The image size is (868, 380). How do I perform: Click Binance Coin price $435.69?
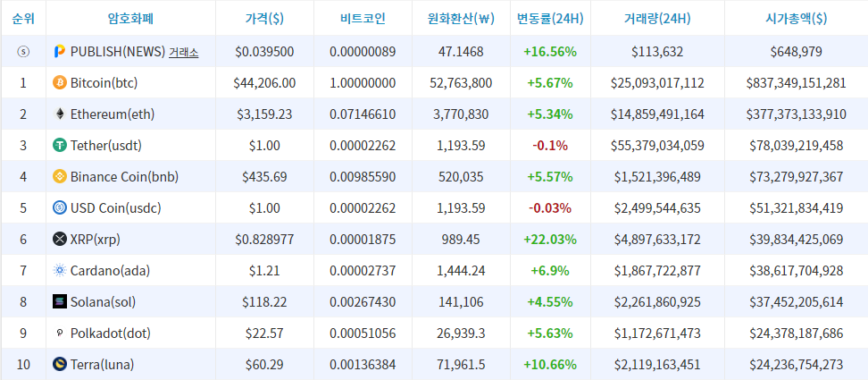pos(264,177)
